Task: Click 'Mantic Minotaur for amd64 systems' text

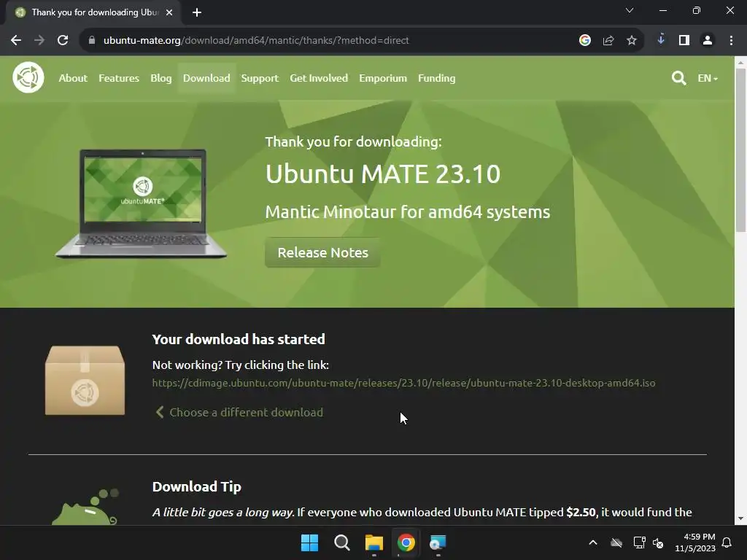Action: coord(408,212)
